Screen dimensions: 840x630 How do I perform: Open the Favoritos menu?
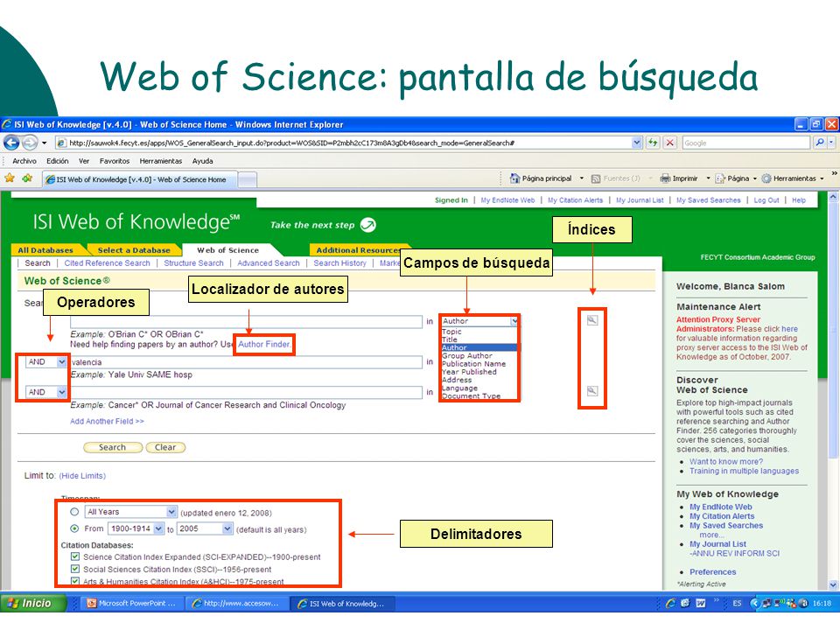pos(114,161)
